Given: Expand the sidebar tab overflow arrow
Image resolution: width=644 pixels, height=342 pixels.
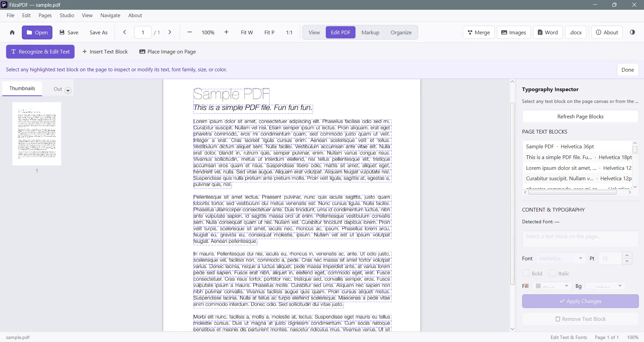Looking at the screenshot, I should pos(68,90).
